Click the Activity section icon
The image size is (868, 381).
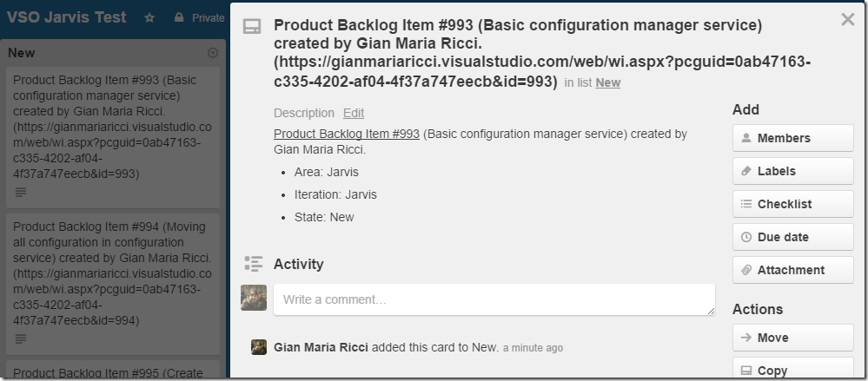(x=253, y=264)
